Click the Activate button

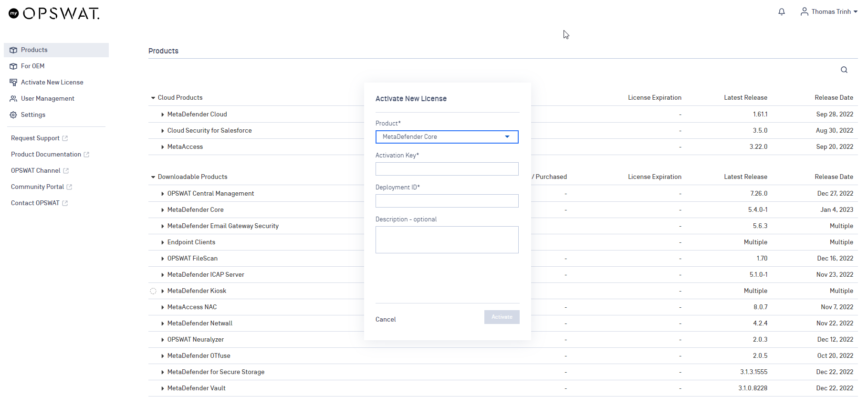pyautogui.click(x=502, y=317)
